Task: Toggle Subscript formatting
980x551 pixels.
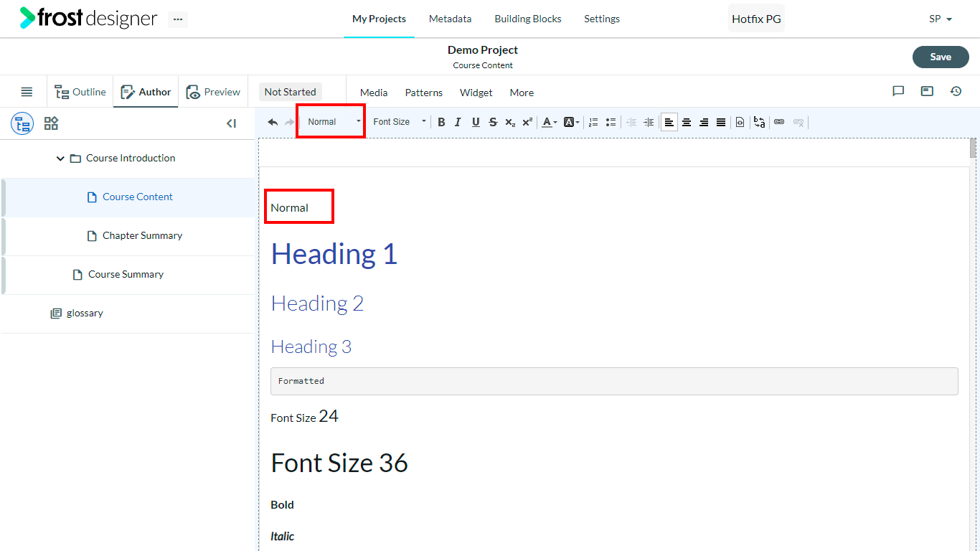Action: pos(510,122)
